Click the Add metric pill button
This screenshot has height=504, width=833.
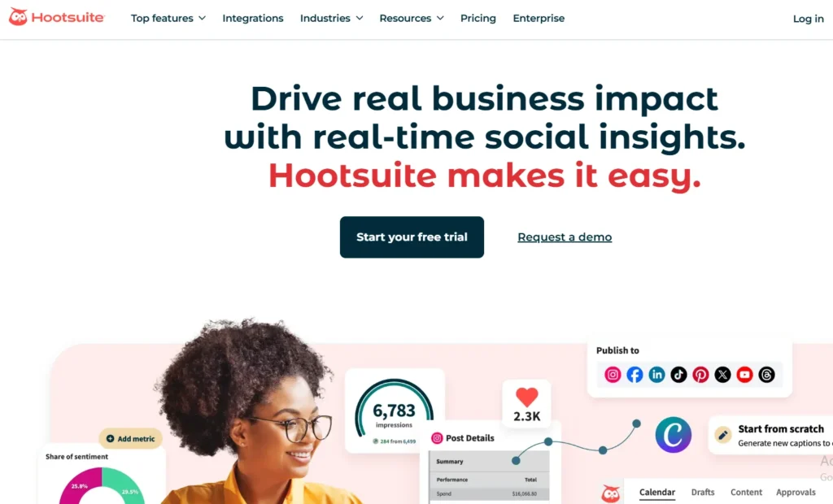tap(131, 439)
